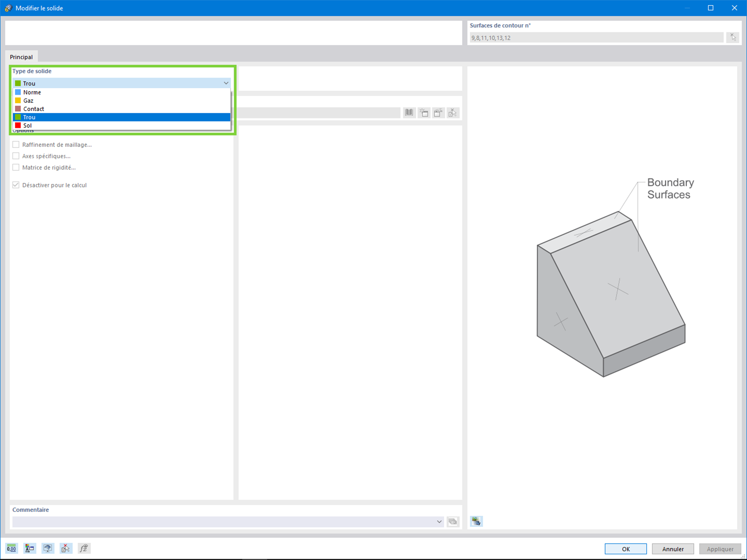Click the pick boundary surfaces cursor icon

733,37
